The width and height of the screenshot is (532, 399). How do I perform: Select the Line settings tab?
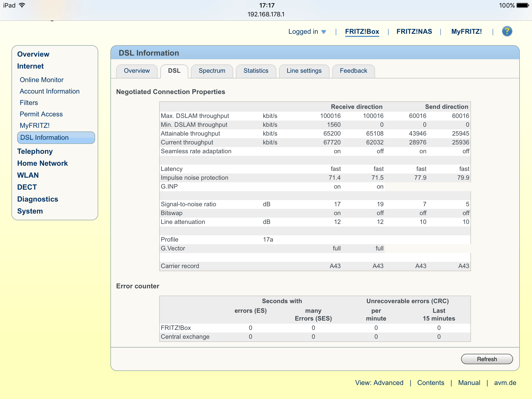304,71
